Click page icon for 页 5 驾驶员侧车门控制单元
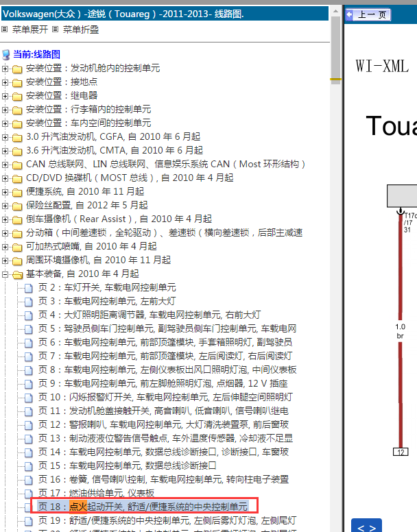Image resolution: width=417 pixels, height=532 pixels. pyautogui.click(x=29, y=329)
